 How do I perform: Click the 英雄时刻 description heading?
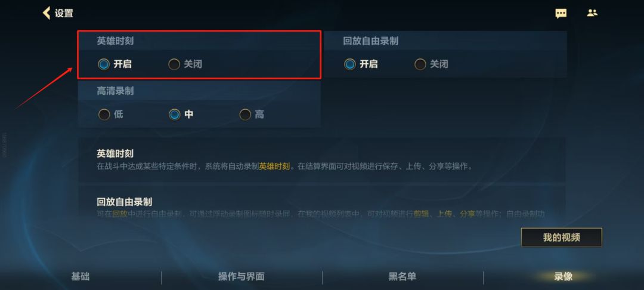[115, 153]
